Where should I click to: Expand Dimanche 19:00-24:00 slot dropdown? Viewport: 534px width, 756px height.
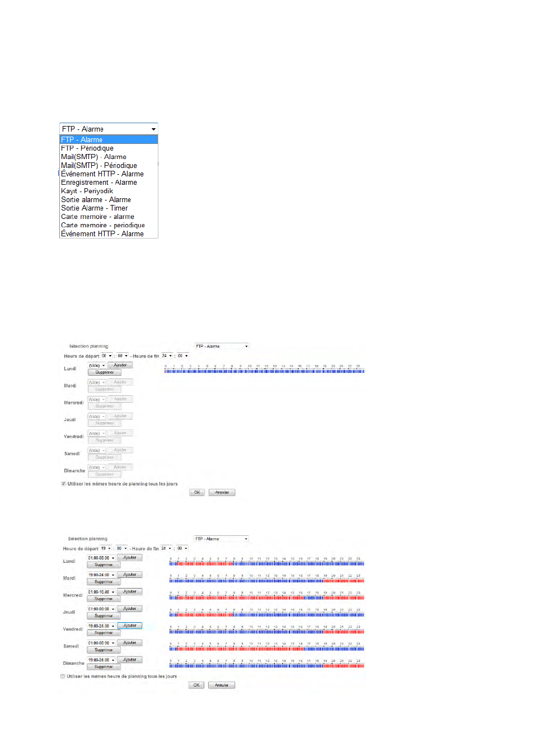[101, 660]
